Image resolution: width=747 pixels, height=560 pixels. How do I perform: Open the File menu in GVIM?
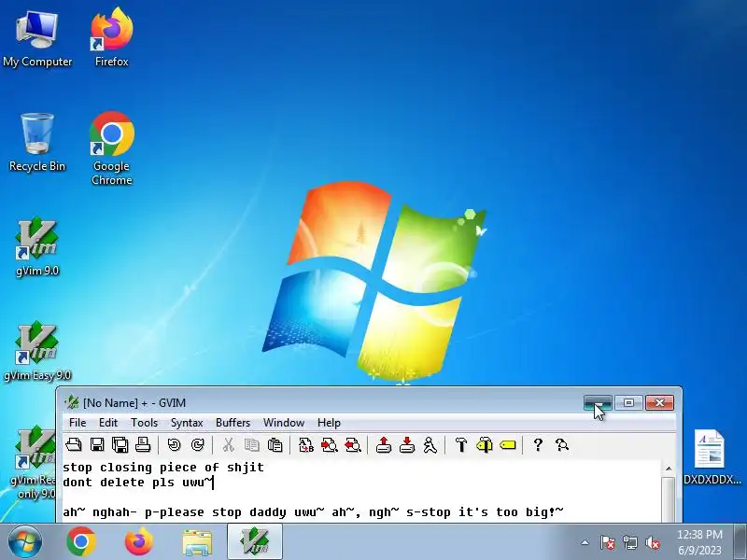point(78,423)
